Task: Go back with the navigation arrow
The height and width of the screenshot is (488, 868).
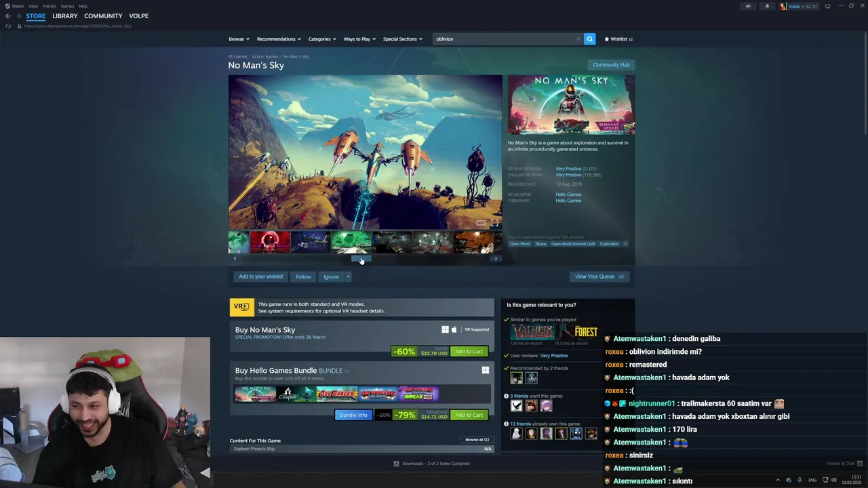Action: (8, 16)
